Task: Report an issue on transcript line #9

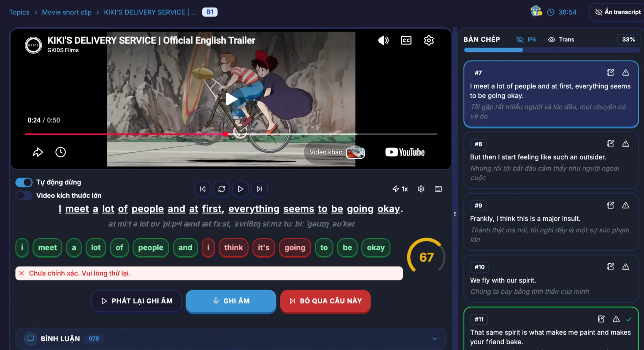Action: [x=626, y=205]
